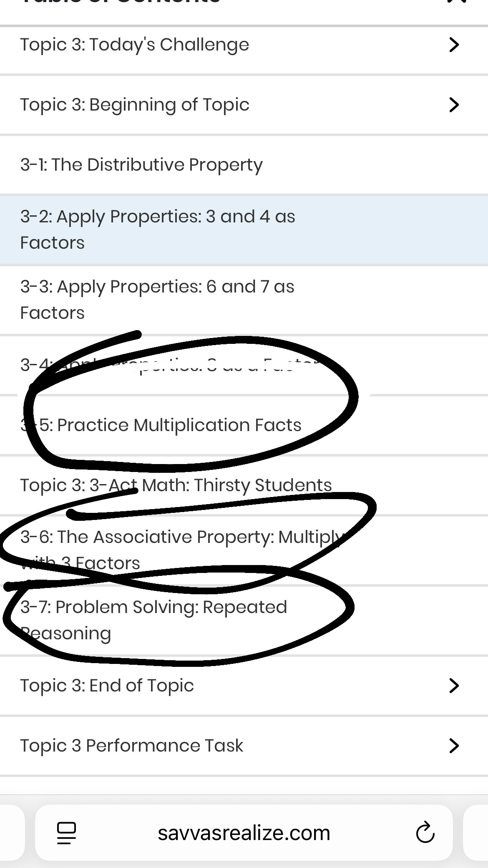The image size is (488, 868).
Task: Open the page settings icon in address bar
Action: tap(66, 833)
